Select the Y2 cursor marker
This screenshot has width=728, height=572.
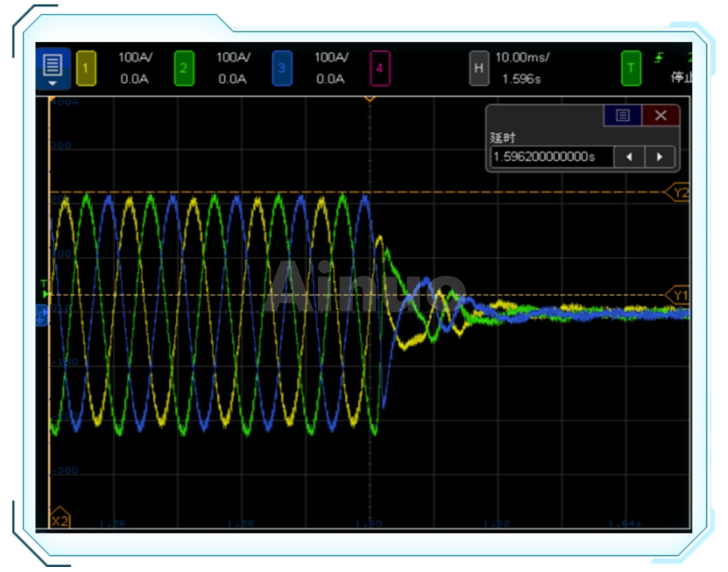[678, 193]
